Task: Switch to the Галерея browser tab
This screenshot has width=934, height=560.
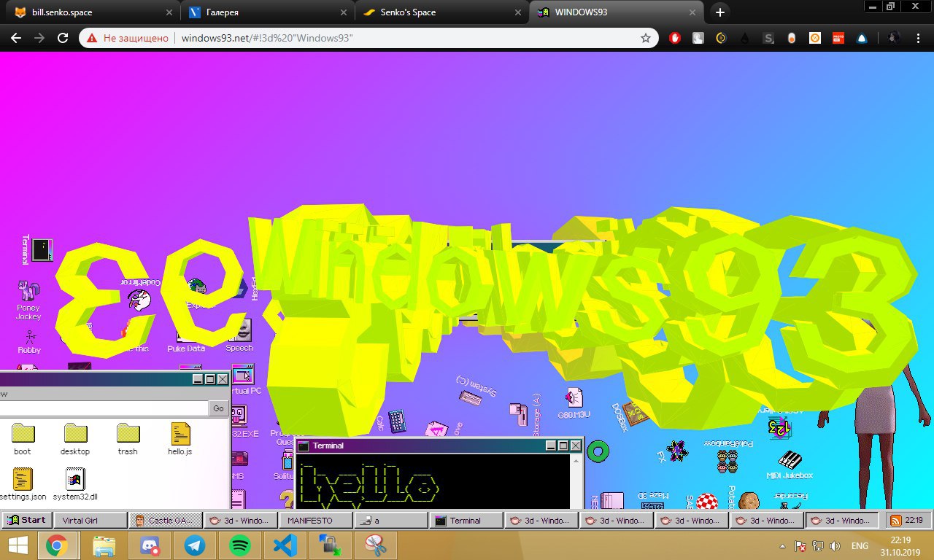Action: (267, 12)
